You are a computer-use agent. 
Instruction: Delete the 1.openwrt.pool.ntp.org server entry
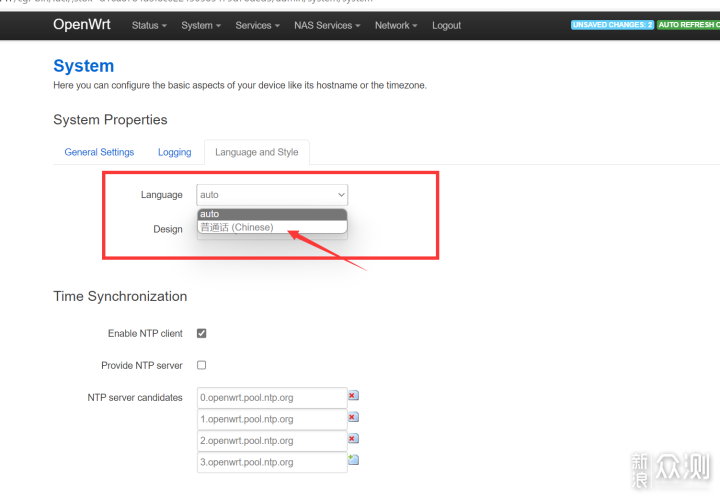tap(353, 417)
